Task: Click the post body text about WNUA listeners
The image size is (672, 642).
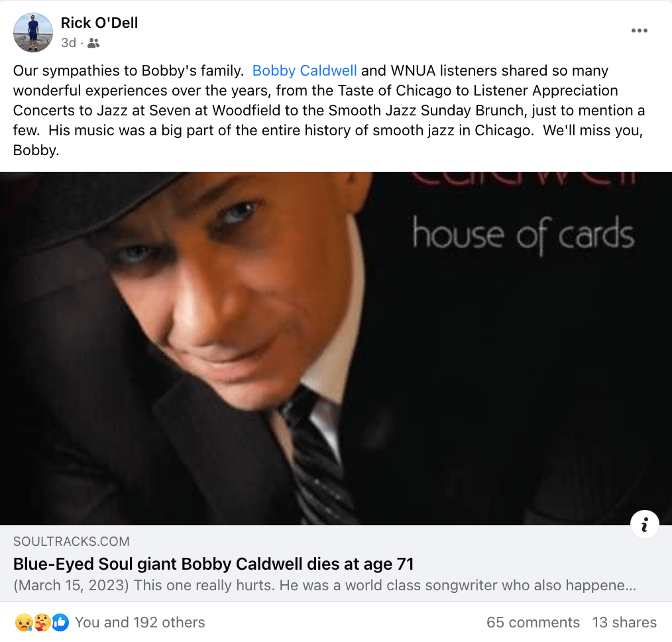Action: coord(329,110)
